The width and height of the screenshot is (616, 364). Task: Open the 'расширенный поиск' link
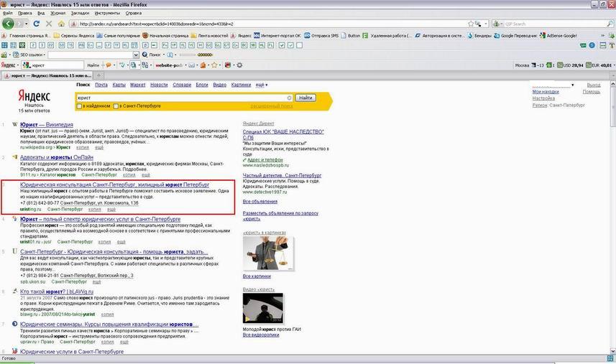tap(272, 106)
